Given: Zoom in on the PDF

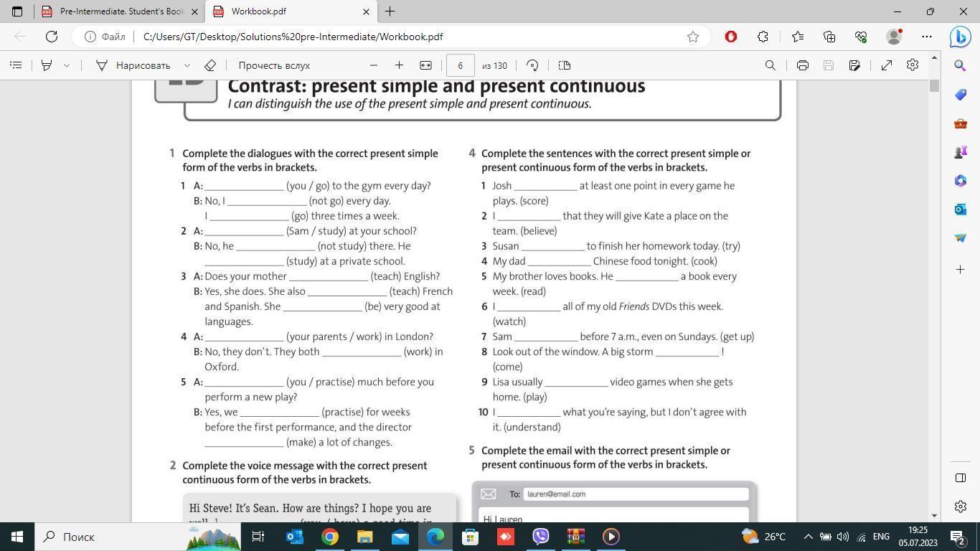Looking at the screenshot, I should [x=400, y=65].
